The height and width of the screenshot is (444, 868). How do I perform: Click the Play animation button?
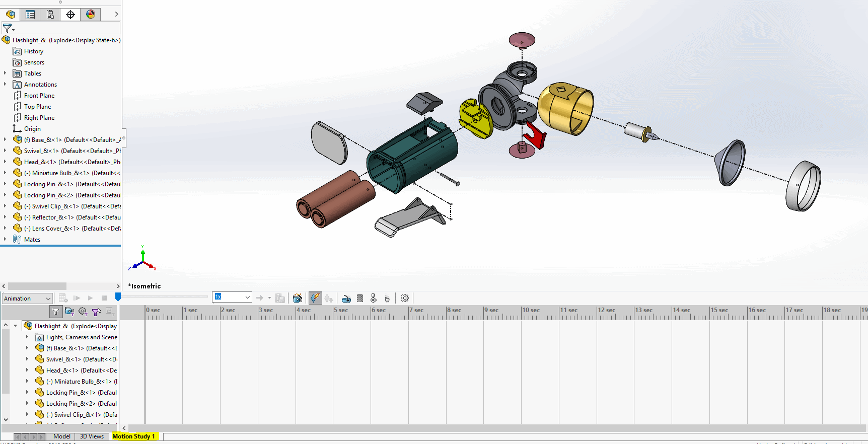tap(90, 299)
